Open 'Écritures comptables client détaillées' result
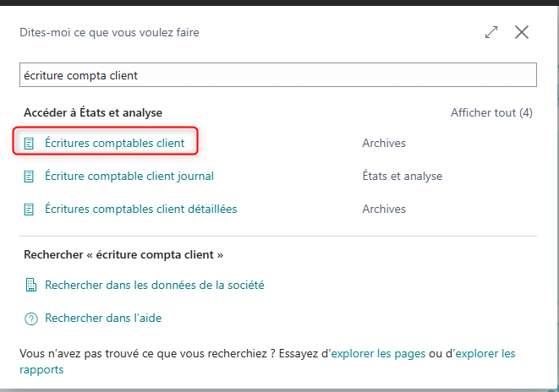The height and width of the screenshot is (392, 559). 140,209
